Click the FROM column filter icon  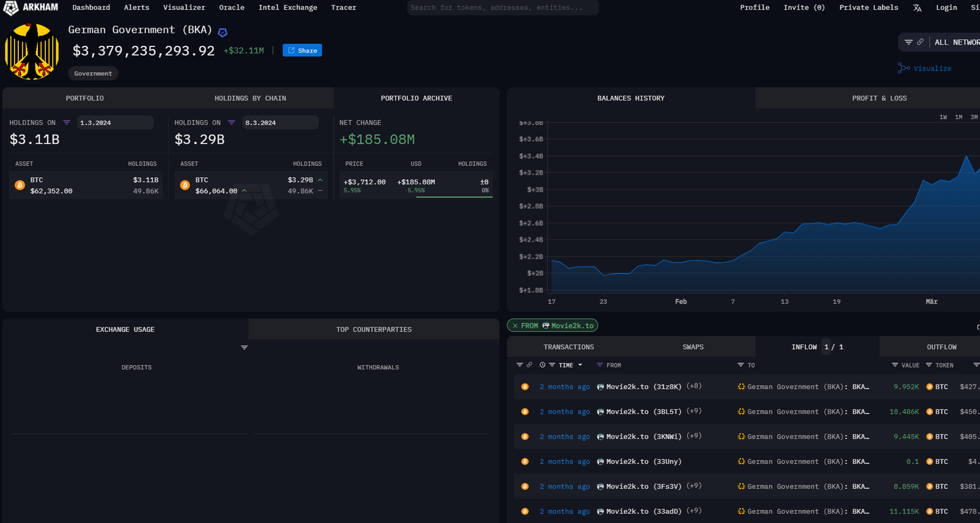pyautogui.click(x=599, y=365)
